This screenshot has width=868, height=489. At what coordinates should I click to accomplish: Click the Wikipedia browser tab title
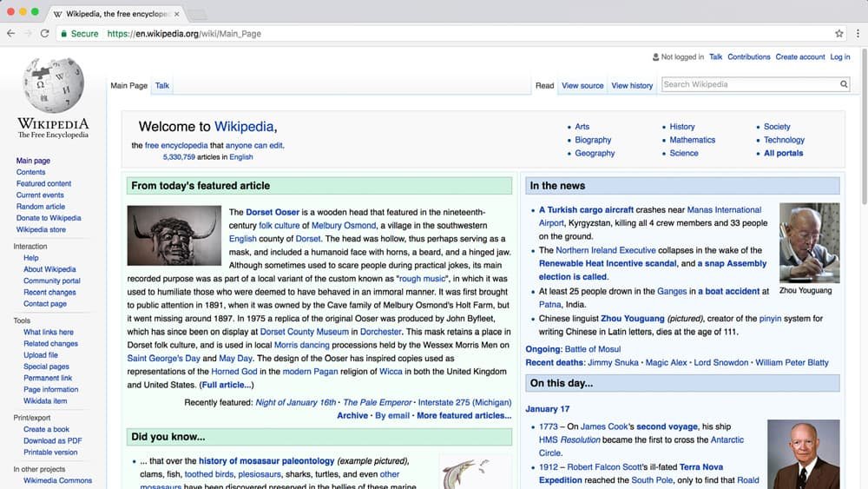point(117,14)
